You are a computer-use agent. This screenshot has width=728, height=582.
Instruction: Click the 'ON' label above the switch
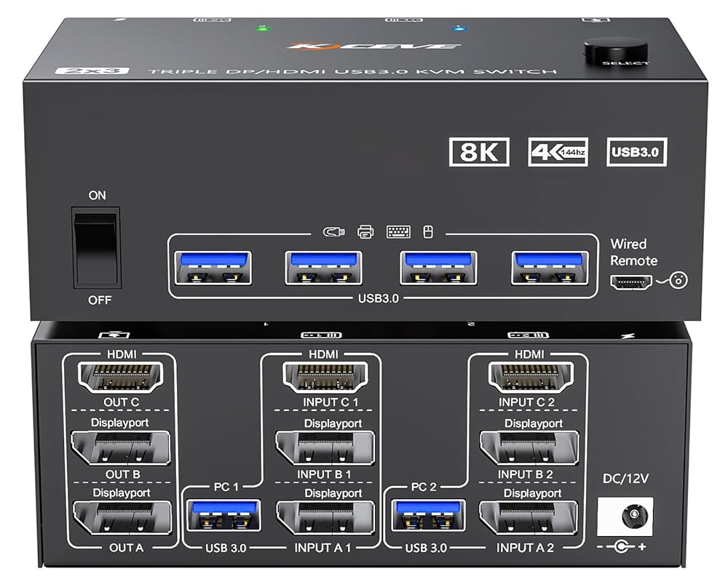pos(97,196)
